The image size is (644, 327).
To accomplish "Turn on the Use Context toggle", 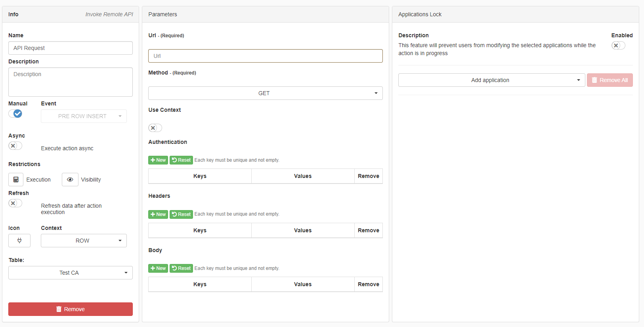I will tap(155, 128).
